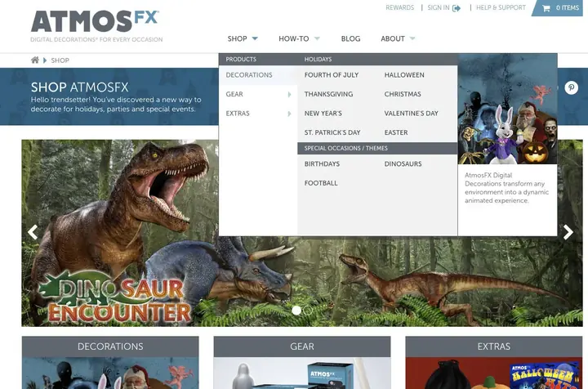Open Help & Support link
This screenshot has width=588, height=389.
pos(501,7)
